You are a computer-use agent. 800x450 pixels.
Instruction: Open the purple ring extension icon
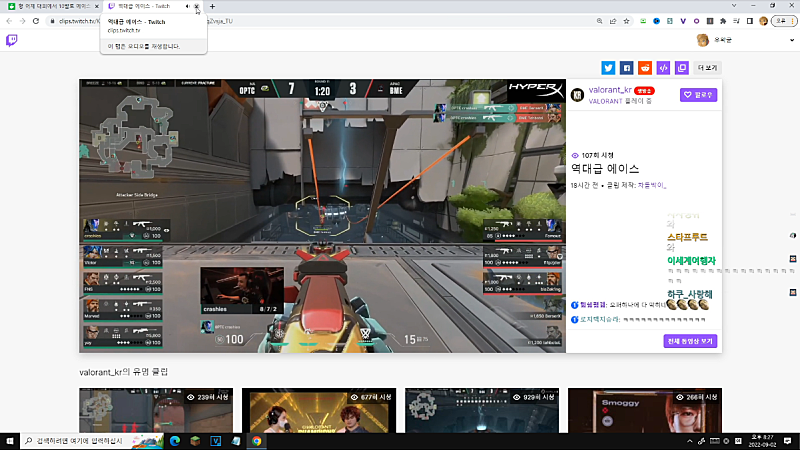coord(696,21)
